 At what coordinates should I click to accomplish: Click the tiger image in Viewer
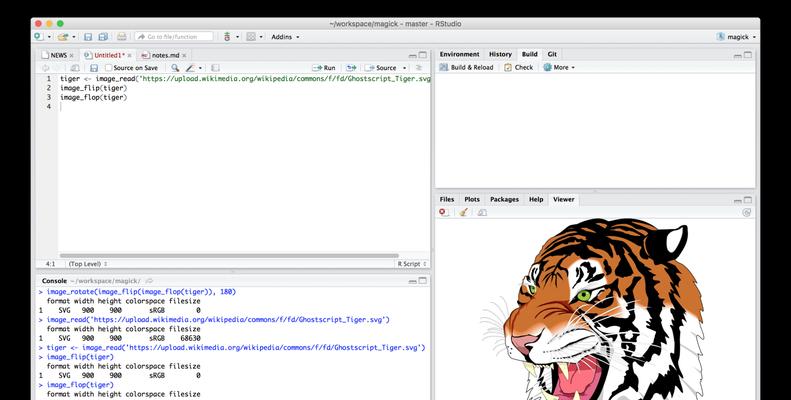point(595,309)
